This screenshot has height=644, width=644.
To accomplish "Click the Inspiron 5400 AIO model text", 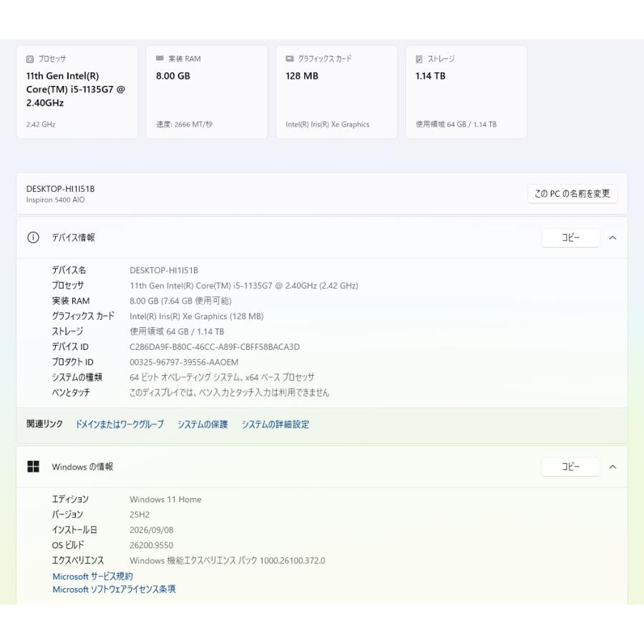I will click(55, 200).
